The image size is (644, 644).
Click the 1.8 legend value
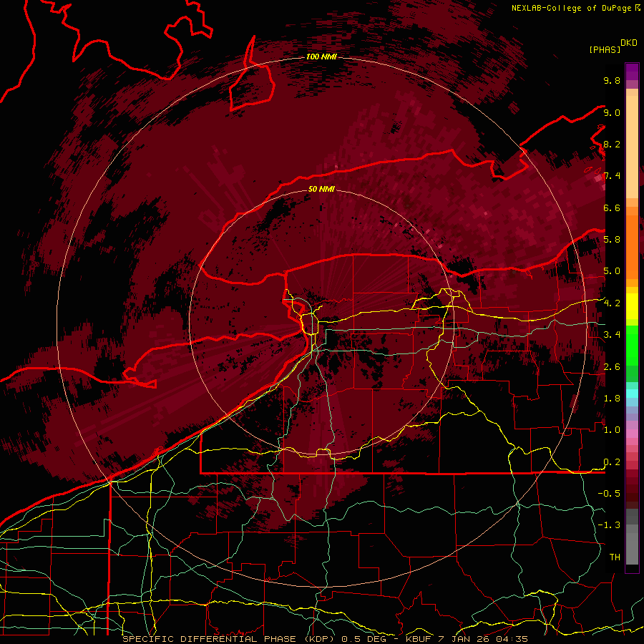coord(612,399)
